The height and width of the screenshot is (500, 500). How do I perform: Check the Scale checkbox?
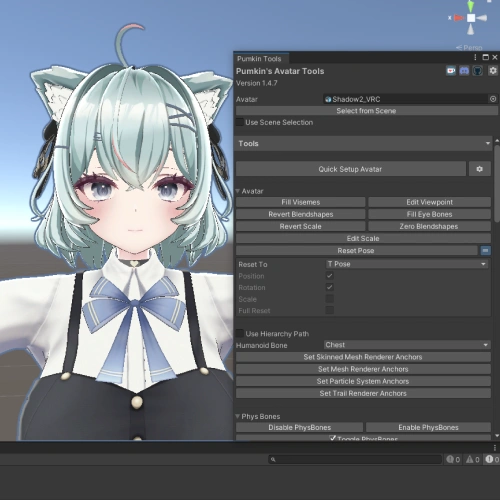point(329,299)
